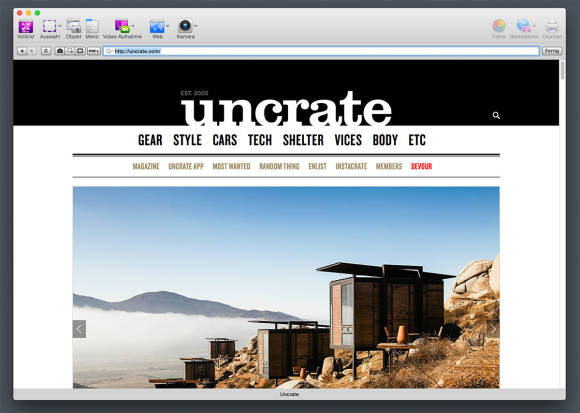This screenshot has width=580, height=413.
Task: Open the MOST WANTED link
Action: tap(232, 166)
